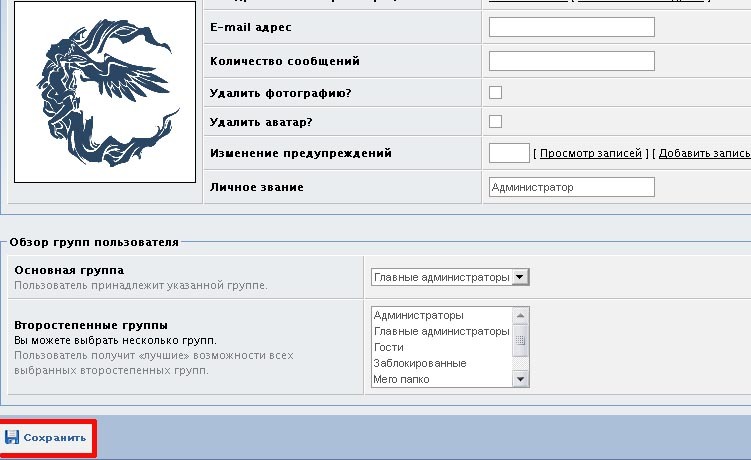Image resolution: width=751 pixels, height=460 pixels.
Task: Open the 'Просмотр записей' link
Action: coord(590,153)
